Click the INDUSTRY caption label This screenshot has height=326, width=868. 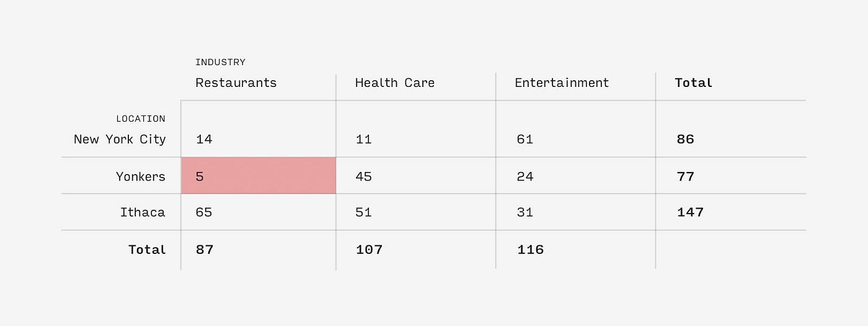pos(221,62)
